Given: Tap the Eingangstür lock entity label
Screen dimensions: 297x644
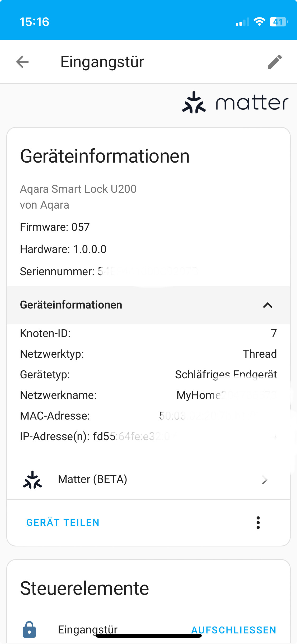Looking at the screenshot, I should coord(88,629).
